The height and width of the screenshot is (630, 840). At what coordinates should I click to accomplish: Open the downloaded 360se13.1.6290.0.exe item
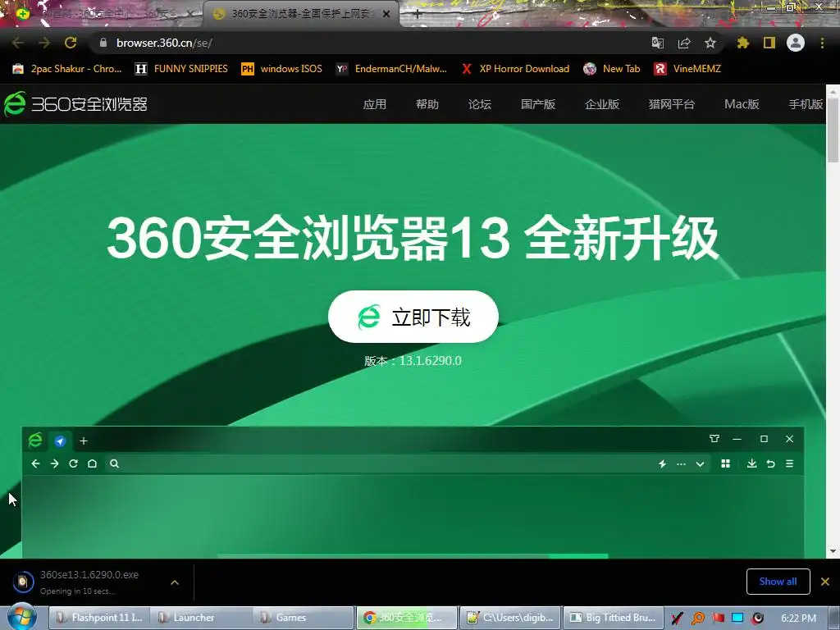tap(89, 582)
